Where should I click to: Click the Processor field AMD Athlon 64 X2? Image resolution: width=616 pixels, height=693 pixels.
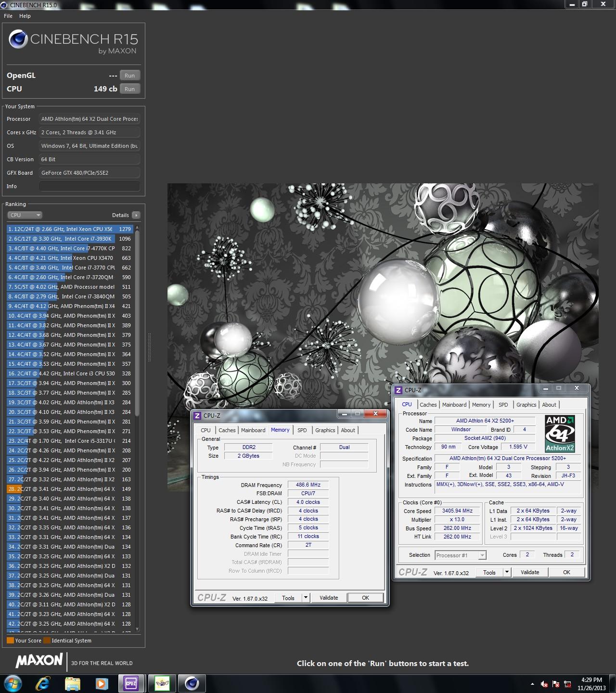click(x=90, y=119)
